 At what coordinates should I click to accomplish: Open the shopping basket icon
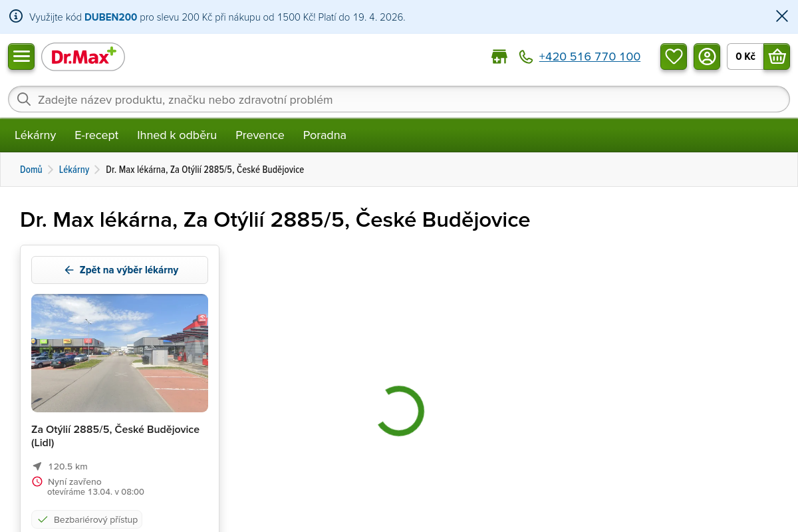(777, 57)
